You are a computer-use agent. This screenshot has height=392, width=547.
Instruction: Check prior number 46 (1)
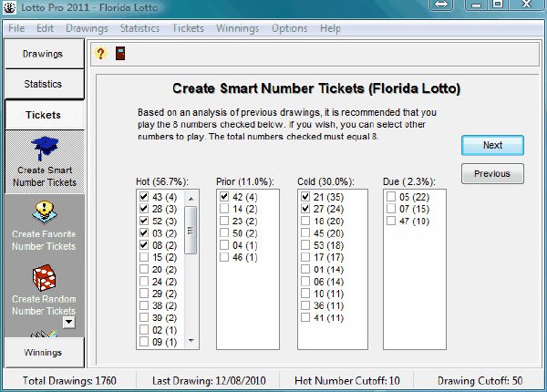click(x=224, y=257)
